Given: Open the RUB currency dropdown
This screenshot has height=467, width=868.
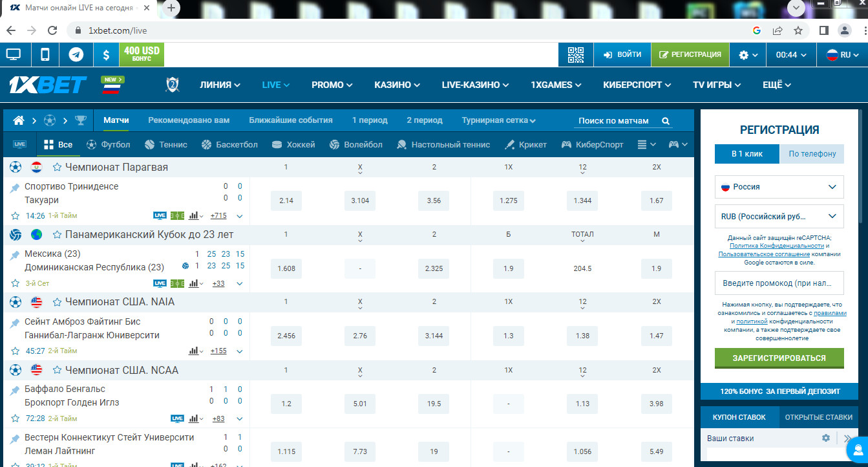Looking at the screenshot, I should (x=779, y=217).
